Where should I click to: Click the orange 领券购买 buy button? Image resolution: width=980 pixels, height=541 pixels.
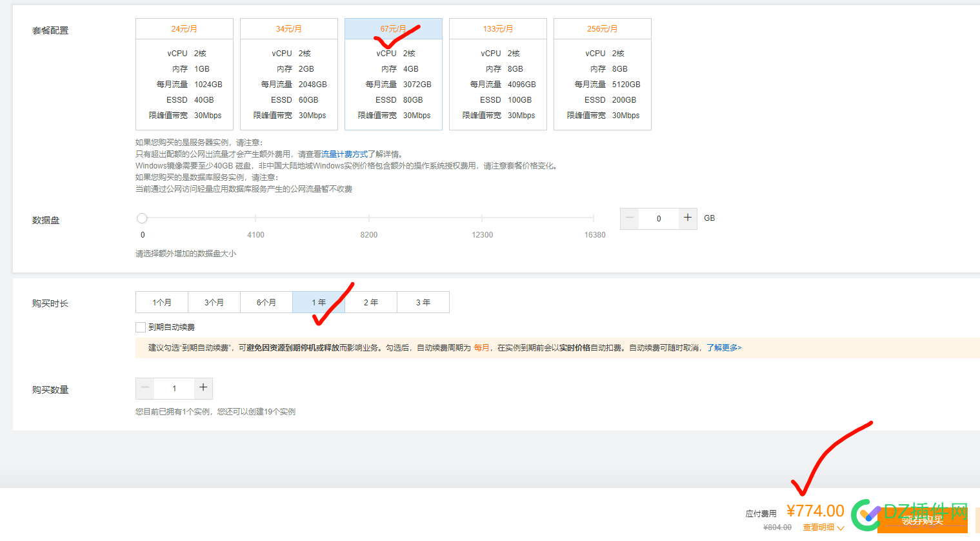pyautogui.click(x=923, y=520)
